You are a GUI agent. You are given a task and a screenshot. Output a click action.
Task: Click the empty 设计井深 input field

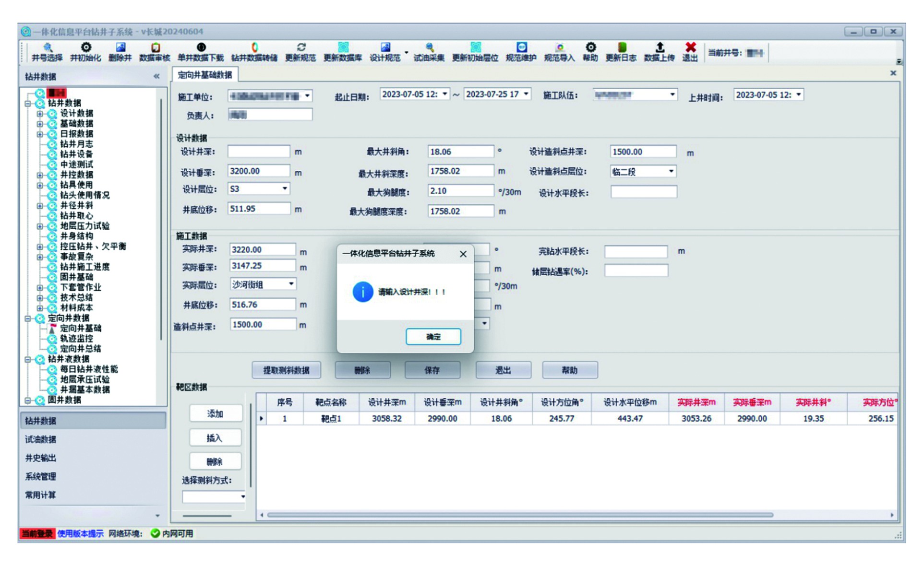(259, 152)
